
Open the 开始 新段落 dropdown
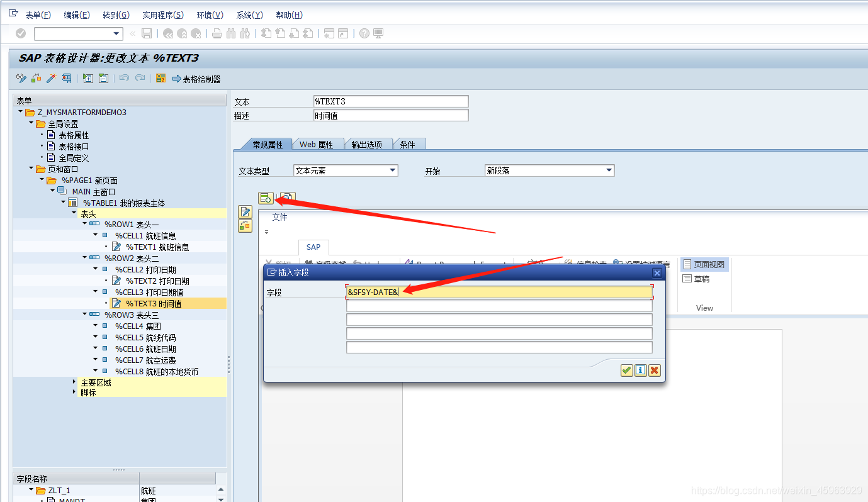[609, 170]
